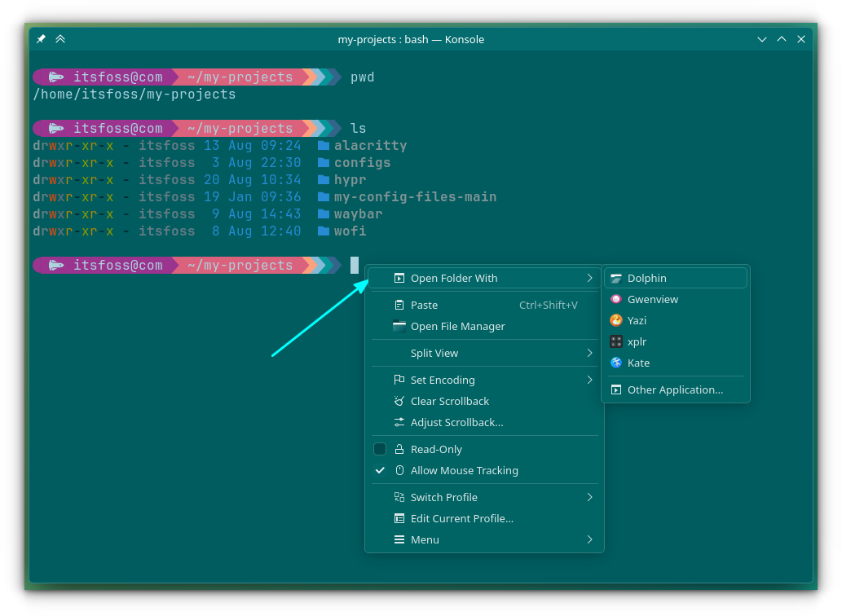Click the terminal cursor at prompt
The image size is (842, 616).
(355, 265)
